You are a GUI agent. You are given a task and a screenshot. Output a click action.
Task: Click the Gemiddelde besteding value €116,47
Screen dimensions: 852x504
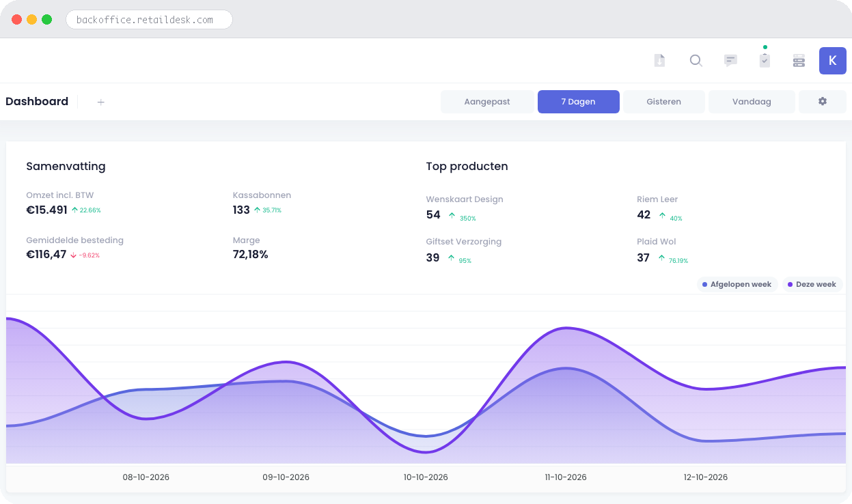(46, 255)
